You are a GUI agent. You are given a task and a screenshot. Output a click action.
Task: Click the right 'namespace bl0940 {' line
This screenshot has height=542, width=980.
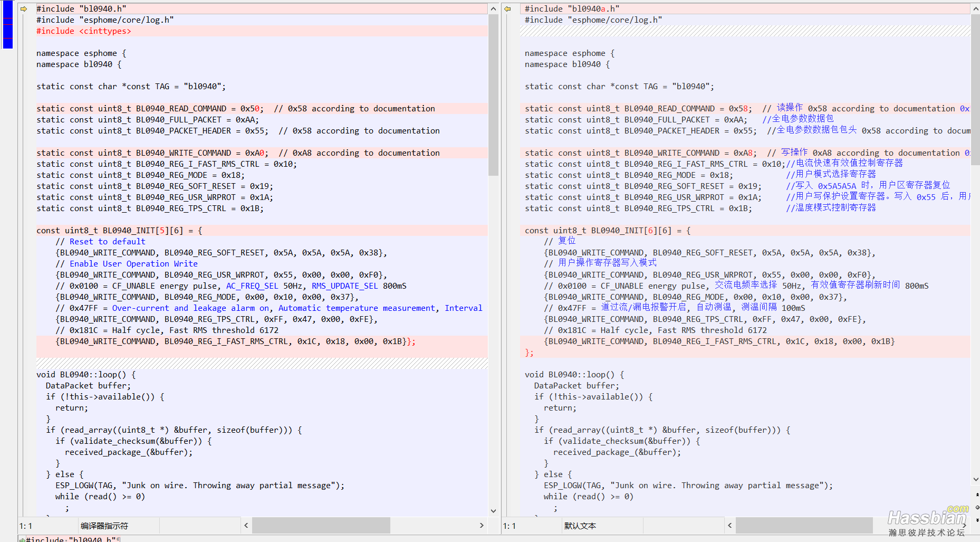567,64
